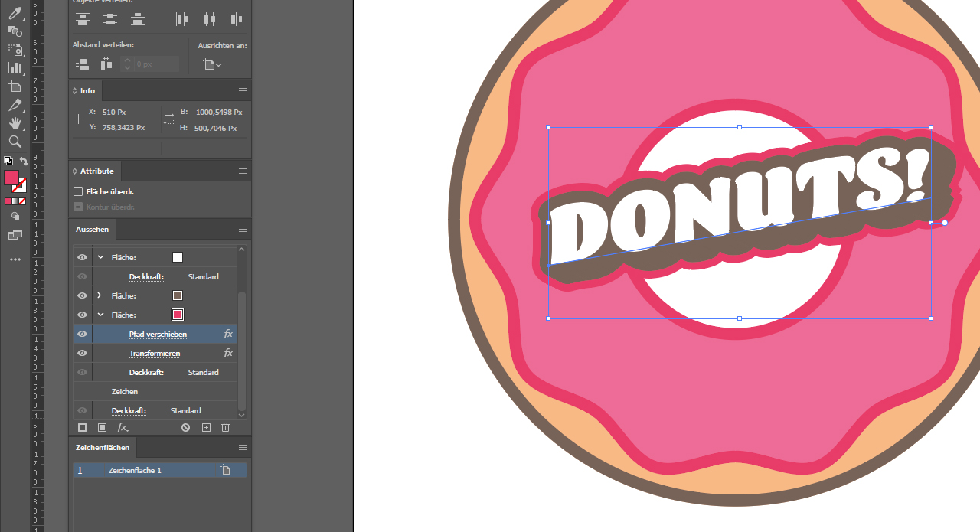Viewport: 980px width, 532px height.
Task: Open fx options for Pfad verschieben
Action: [228, 334]
